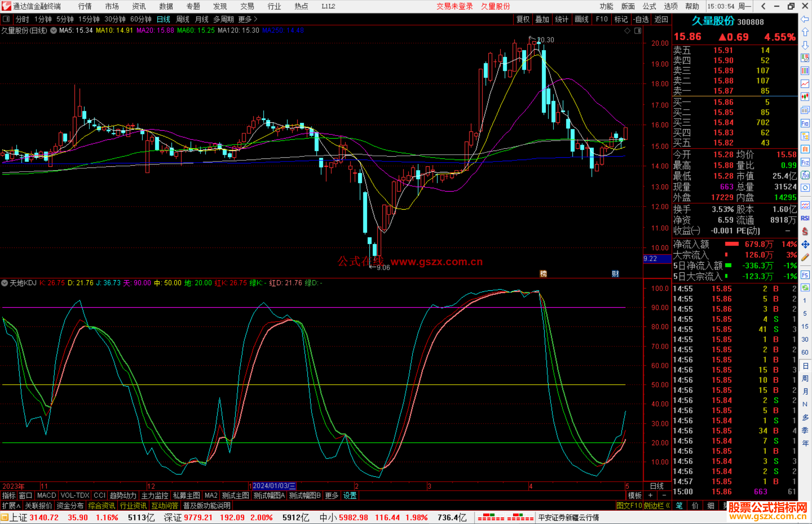Click the f(x) formula icon in sidebar
This screenshot has width=812, height=524.
point(805,175)
